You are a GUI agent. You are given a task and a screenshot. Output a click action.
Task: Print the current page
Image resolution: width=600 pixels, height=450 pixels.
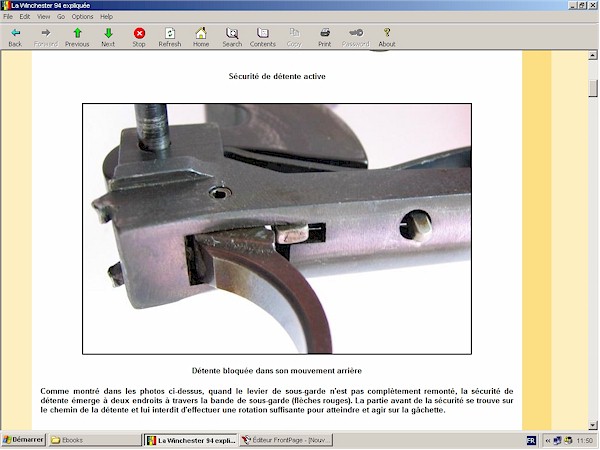click(x=325, y=37)
